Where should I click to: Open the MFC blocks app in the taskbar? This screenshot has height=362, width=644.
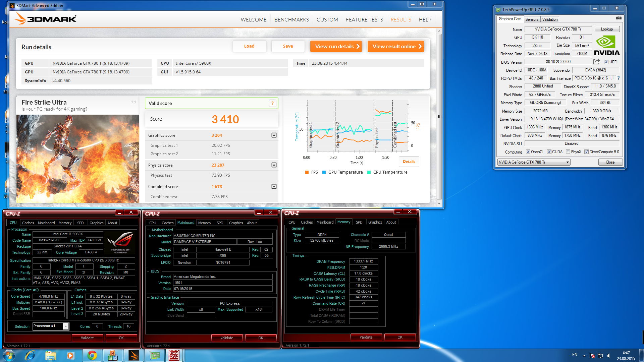[x=113, y=355]
